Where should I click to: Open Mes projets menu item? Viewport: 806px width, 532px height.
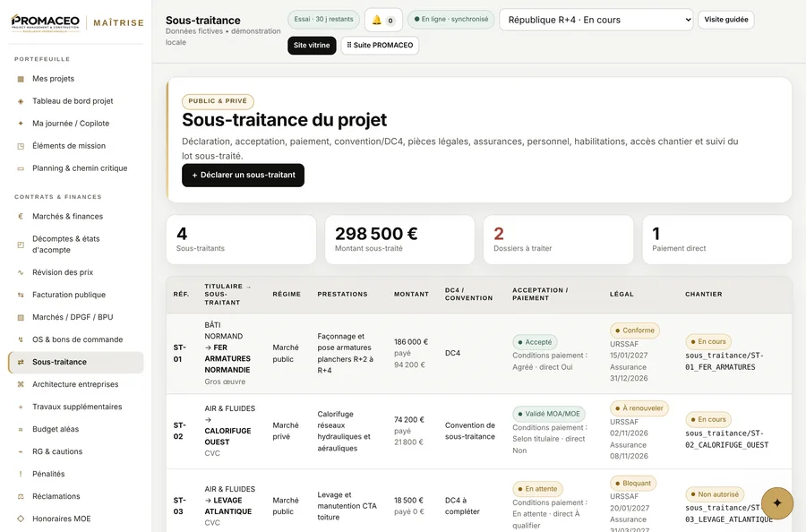(x=76, y=79)
